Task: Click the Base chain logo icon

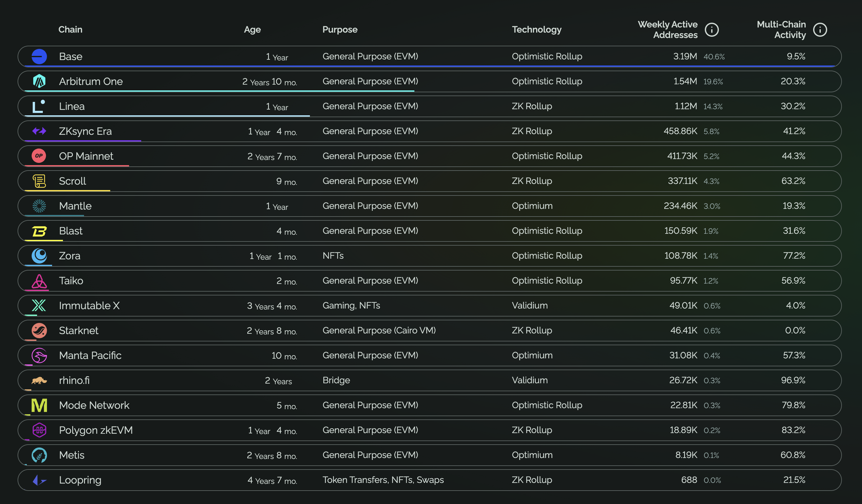Action: (39, 57)
